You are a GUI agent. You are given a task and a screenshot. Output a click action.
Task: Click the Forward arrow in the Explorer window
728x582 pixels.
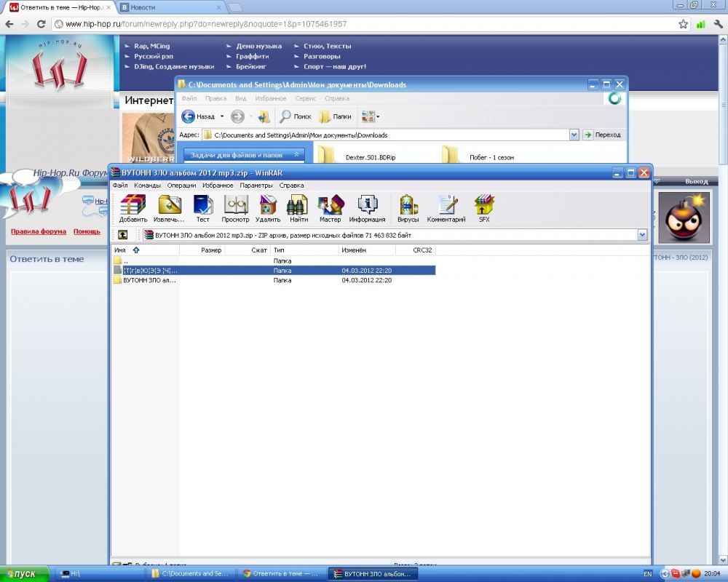(238, 116)
